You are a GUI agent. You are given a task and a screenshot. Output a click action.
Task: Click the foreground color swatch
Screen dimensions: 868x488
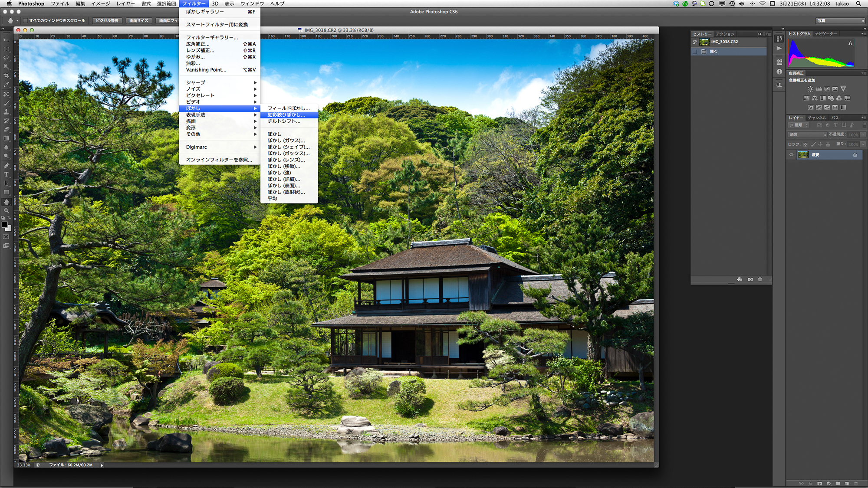(4, 224)
